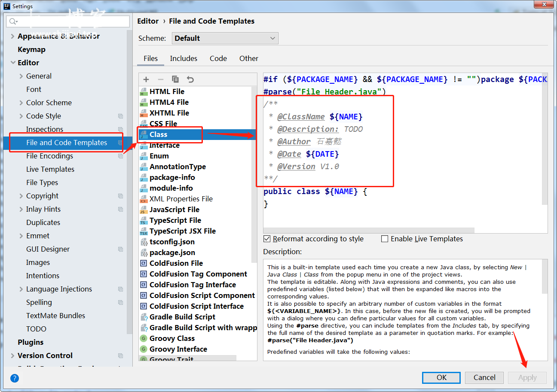Viewport: 557px width, 392px height.
Task: Click template list vertical scrollbar
Action: tap(254, 174)
